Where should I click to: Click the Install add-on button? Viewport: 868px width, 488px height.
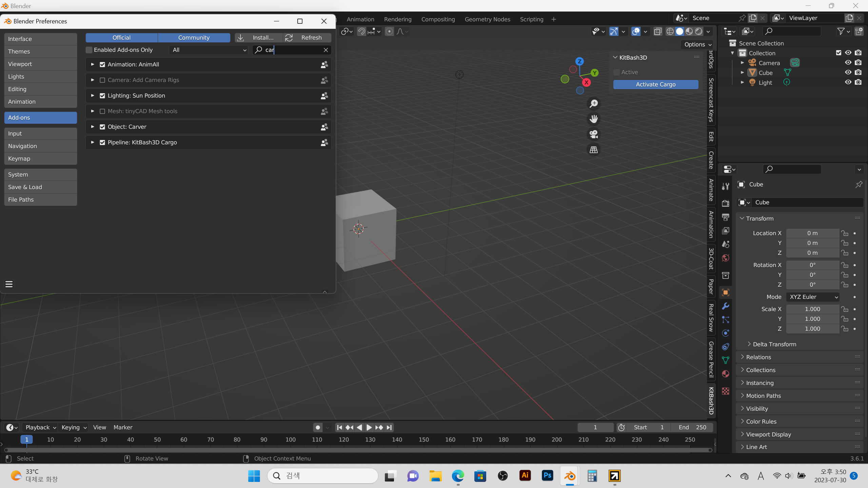coord(258,38)
